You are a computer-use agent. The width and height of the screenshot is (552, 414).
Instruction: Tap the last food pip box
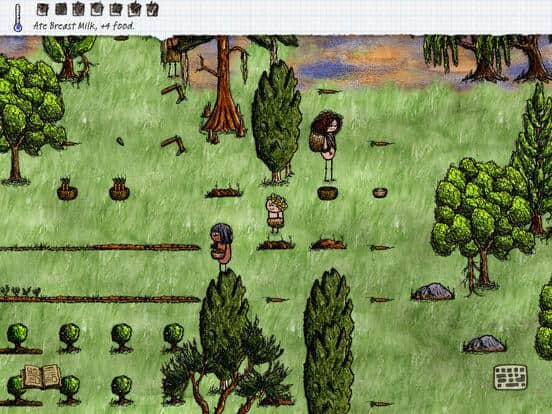[x=152, y=9]
